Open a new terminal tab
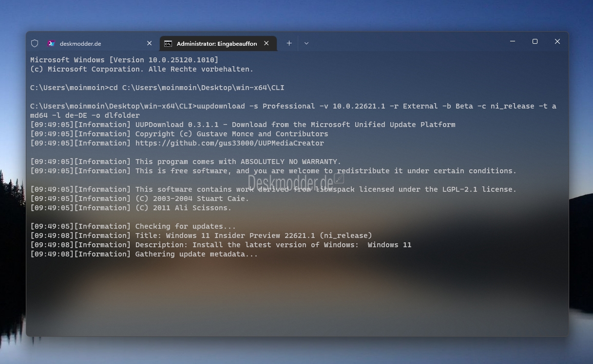The width and height of the screenshot is (593, 364). pyautogui.click(x=289, y=43)
